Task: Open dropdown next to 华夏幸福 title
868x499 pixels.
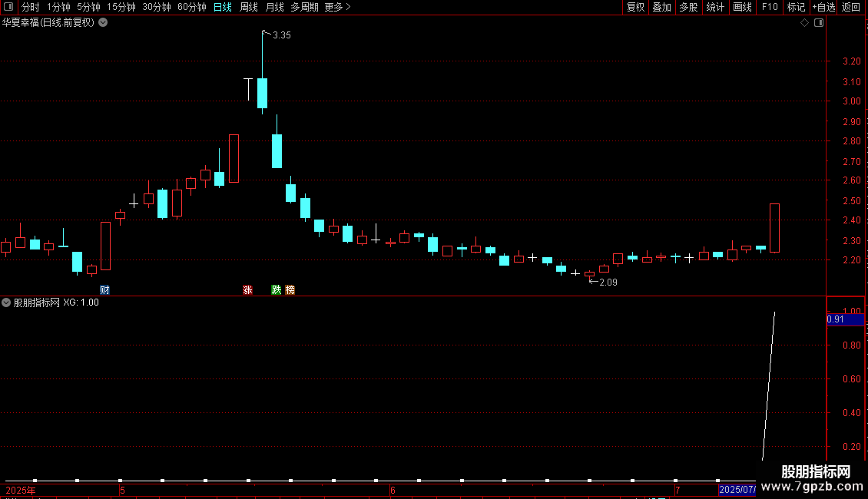Action: point(103,23)
